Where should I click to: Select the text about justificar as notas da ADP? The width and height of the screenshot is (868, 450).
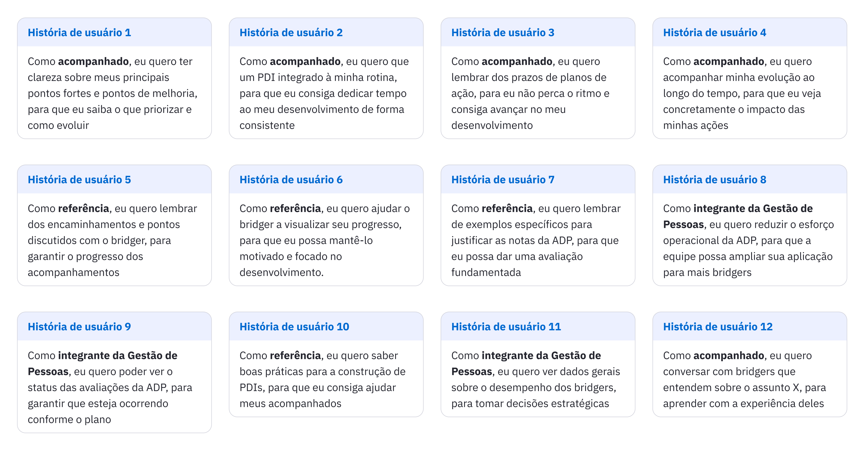point(536,240)
